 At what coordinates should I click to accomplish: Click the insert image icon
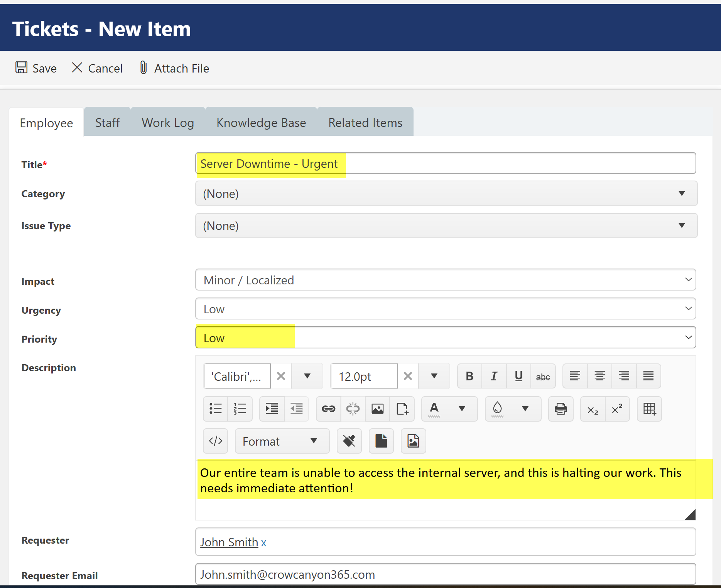point(377,409)
